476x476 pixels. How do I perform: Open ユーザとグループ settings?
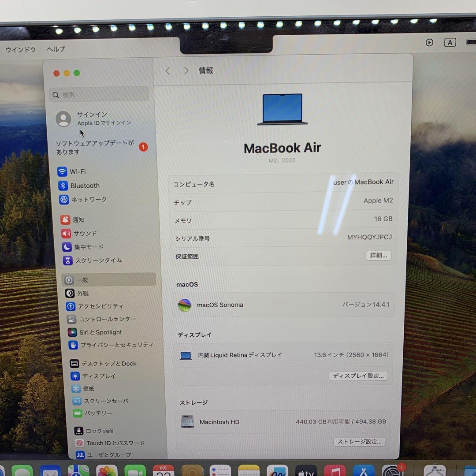click(104, 455)
